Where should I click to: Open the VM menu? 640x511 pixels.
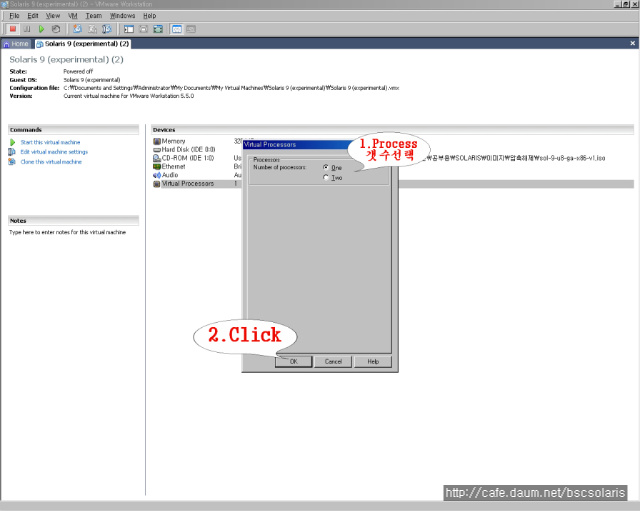73,16
